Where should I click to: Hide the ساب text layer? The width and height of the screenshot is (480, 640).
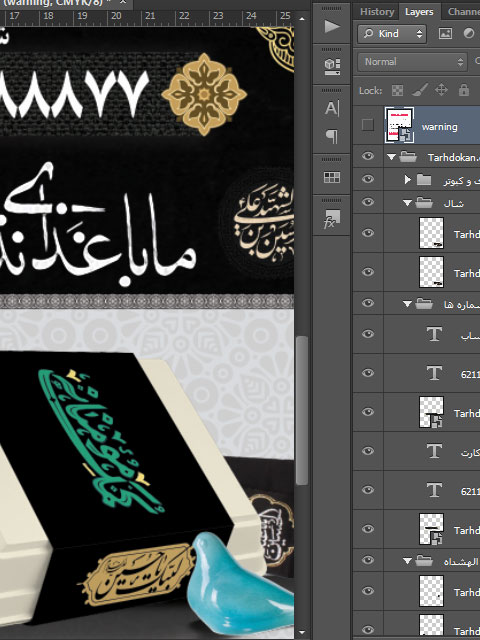point(368,334)
